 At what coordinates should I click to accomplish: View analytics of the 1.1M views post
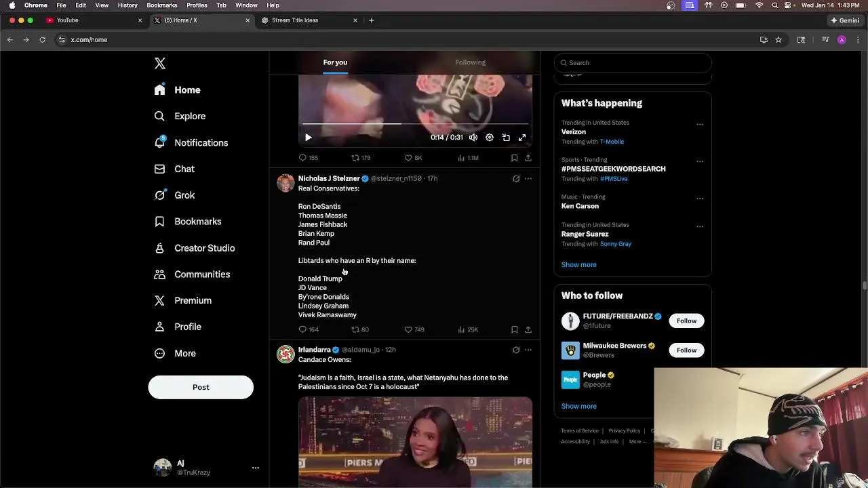pyautogui.click(x=468, y=158)
